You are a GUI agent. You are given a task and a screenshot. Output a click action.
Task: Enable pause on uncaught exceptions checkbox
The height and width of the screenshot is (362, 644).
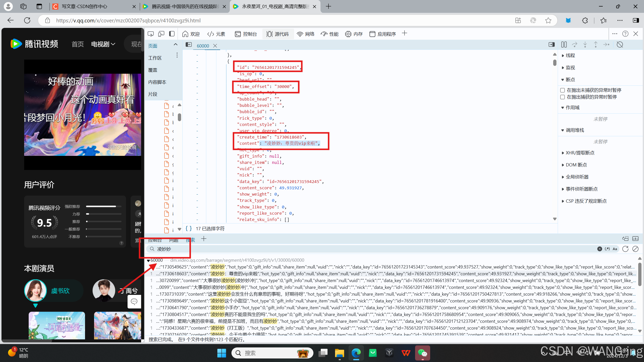pos(563,90)
